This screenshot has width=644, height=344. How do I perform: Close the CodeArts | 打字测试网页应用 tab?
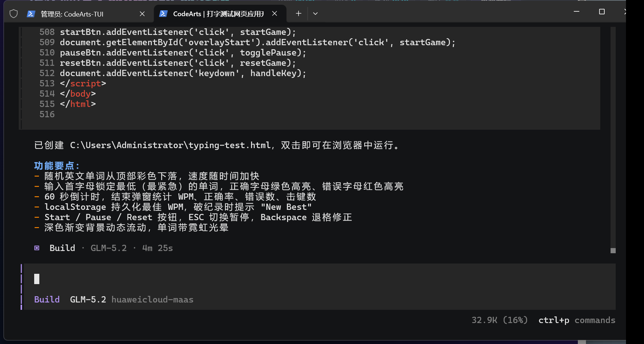point(275,14)
